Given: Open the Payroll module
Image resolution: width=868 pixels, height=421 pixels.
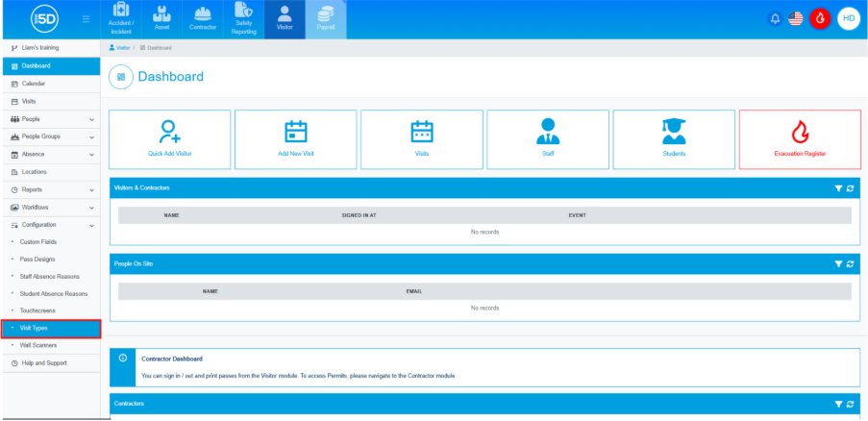Looking at the screenshot, I should 326,19.
